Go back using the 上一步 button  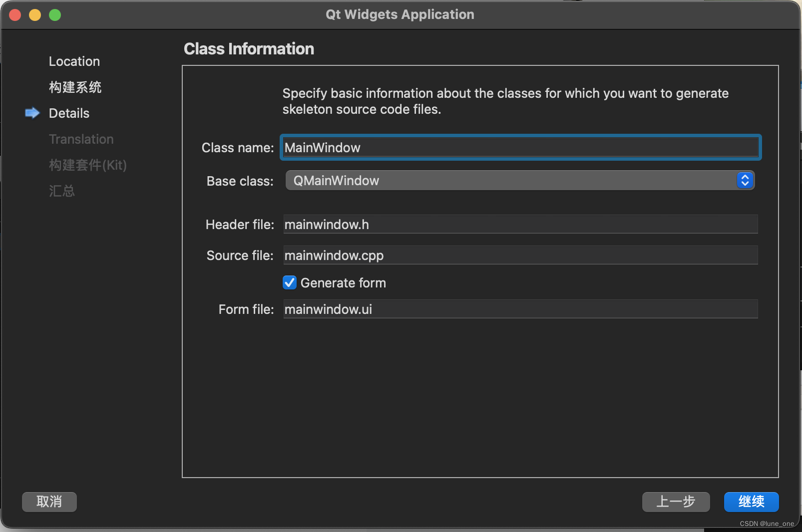click(676, 502)
